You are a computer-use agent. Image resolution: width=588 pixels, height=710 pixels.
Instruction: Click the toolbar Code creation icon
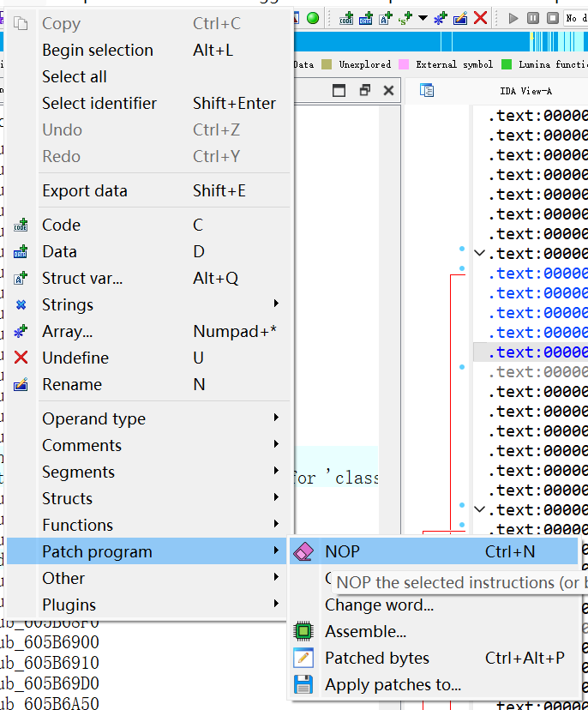click(346, 18)
